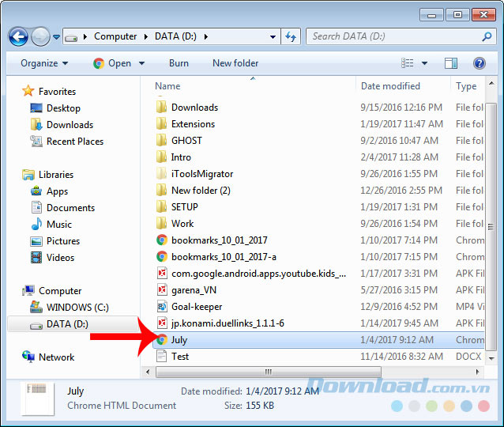This screenshot has width=504, height=427.
Task: Select Computer in the address breadcrumb
Action: [115, 36]
